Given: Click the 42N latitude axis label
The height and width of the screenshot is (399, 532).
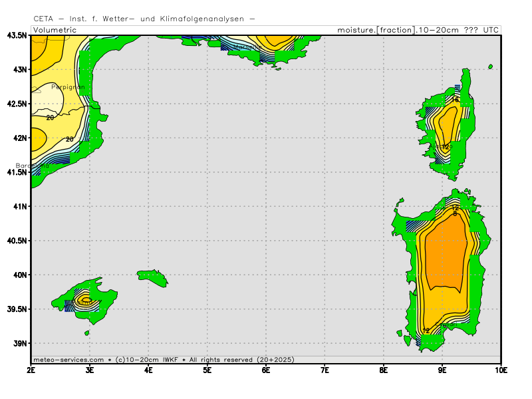Looking at the screenshot, I should click(x=20, y=138).
